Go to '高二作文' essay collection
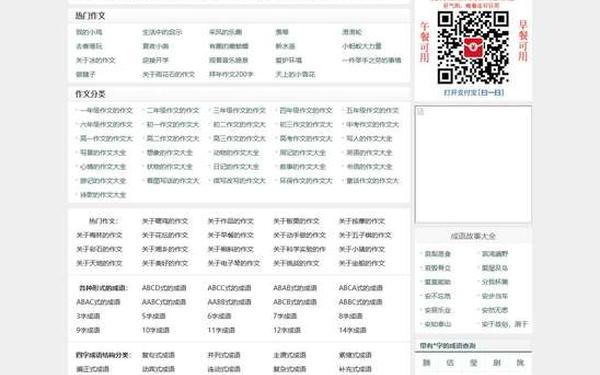The image size is (600, 375). tap(173, 139)
